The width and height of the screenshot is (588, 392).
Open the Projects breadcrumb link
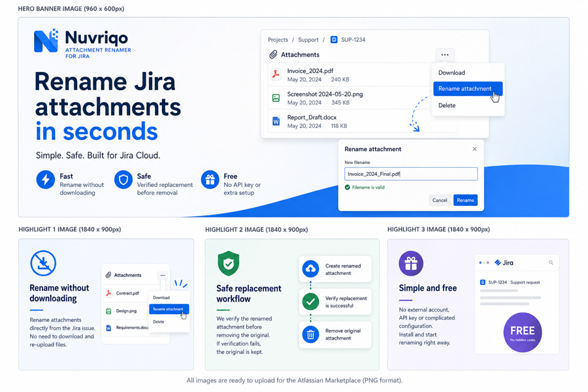[x=278, y=40]
